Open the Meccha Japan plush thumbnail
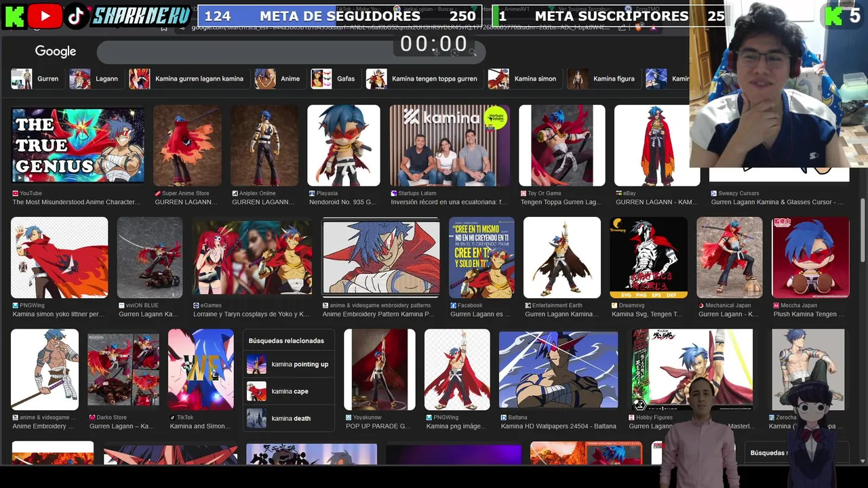The width and height of the screenshot is (868, 488). coord(810,258)
